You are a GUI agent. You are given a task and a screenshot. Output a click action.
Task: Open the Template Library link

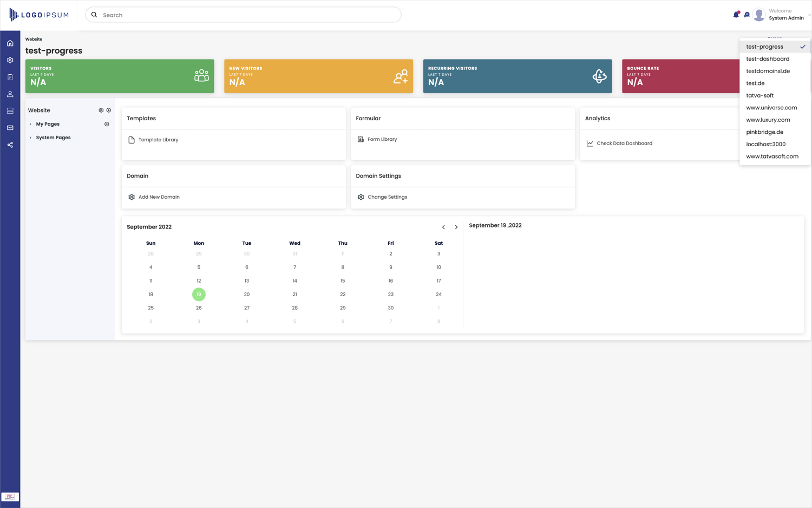pos(158,140)
